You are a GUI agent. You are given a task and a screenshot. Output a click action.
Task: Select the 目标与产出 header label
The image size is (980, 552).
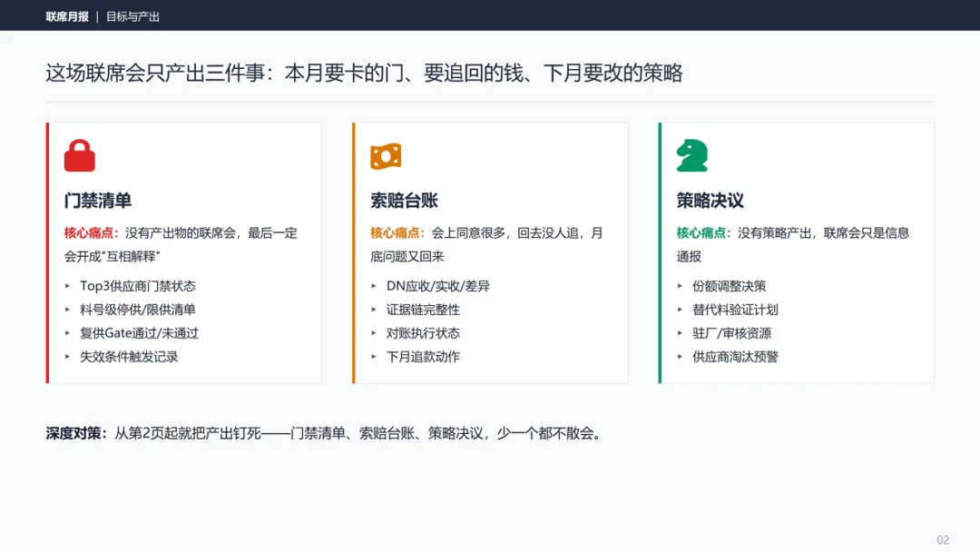[132, 17]
